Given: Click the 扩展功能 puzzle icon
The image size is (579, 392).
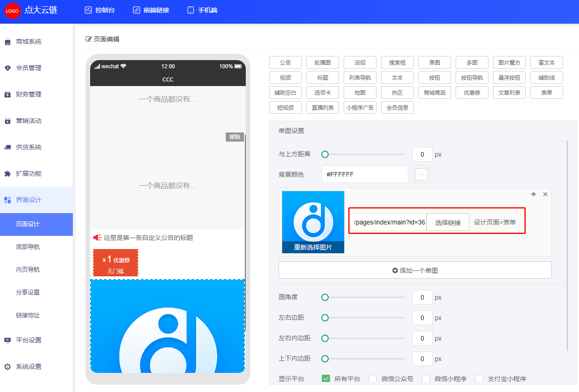Looking at the screenshot, I should tap(7, 173).
